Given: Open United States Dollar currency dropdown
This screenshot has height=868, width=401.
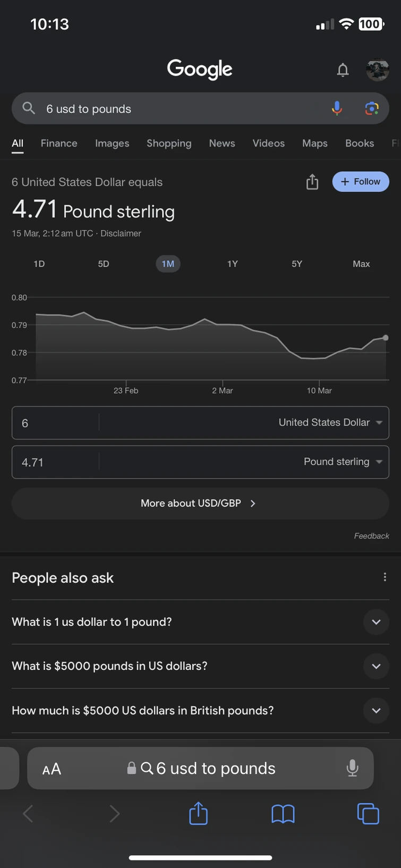Looking at the screenshot, I should pyautogui.click(x=330, y=423).
